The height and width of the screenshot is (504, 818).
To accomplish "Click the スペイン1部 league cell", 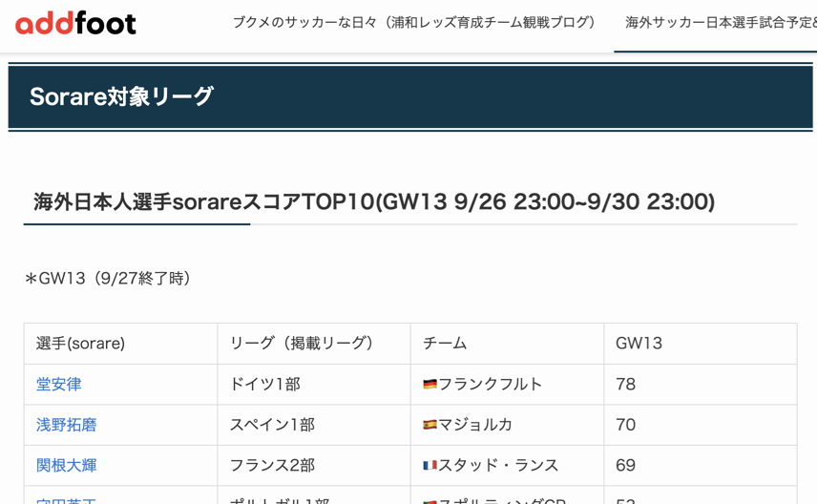I will pyautogui.click(x=272, y=425).
